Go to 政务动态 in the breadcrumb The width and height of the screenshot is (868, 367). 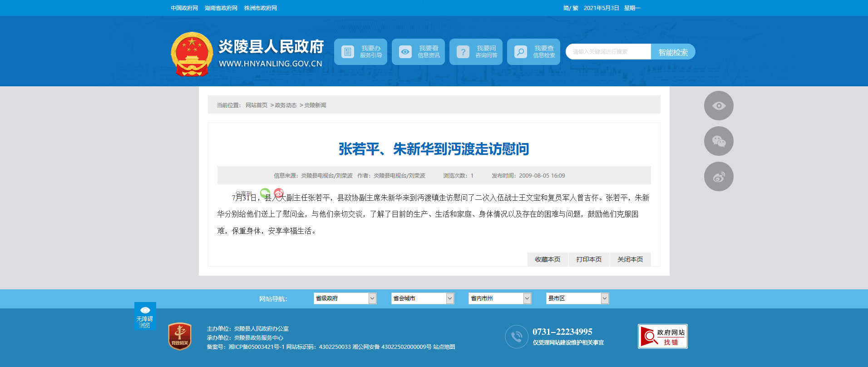click(x=286, y=105)
